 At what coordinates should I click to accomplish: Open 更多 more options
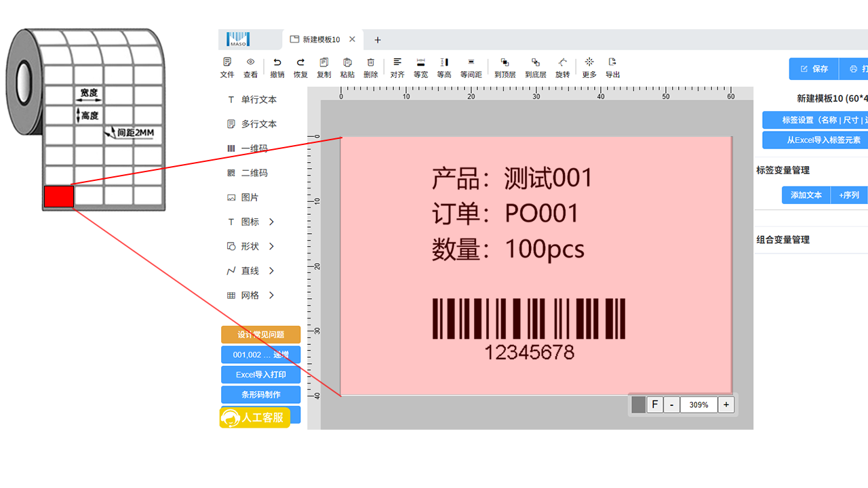click(589, 67)
